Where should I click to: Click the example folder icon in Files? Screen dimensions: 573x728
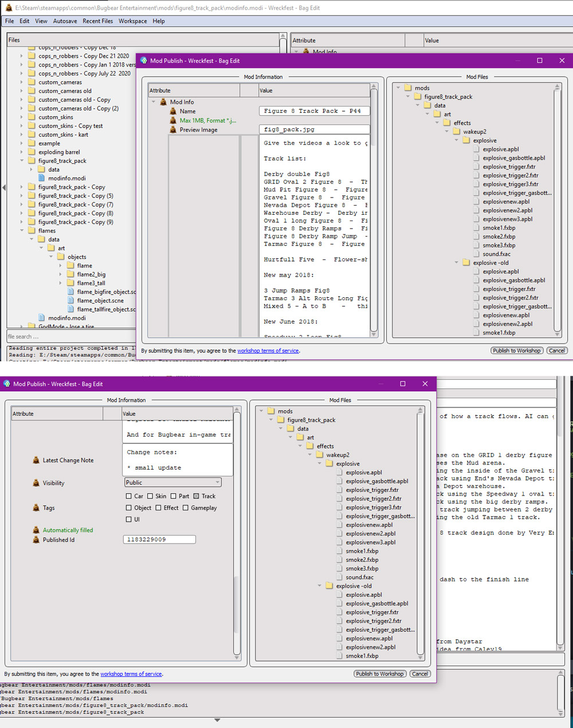(32, 143)
